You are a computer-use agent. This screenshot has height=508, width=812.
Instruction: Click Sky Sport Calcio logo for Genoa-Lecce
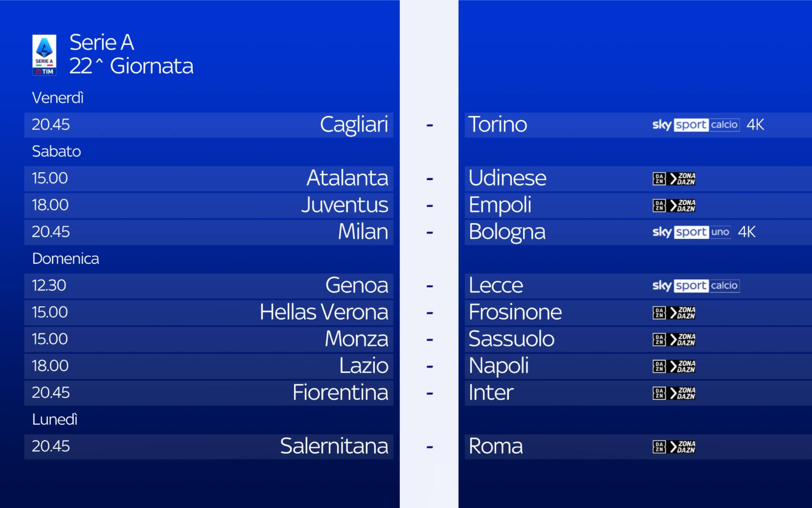click(696, 286)
